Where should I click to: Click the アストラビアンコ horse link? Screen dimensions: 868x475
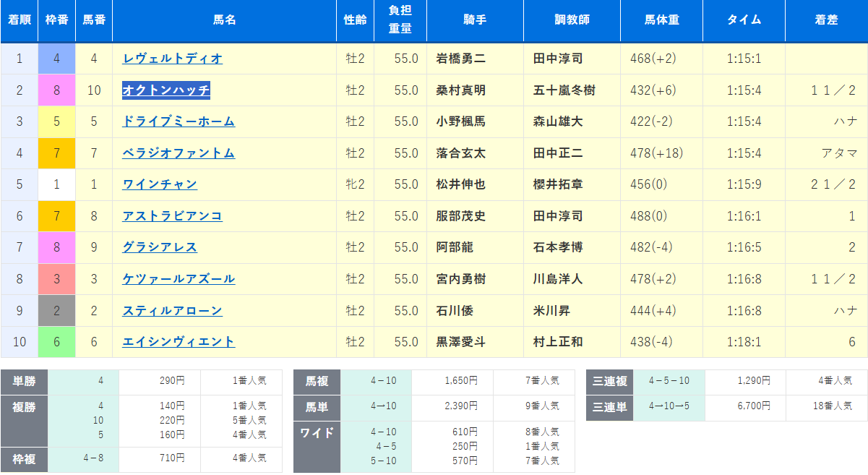pos(172,216)
